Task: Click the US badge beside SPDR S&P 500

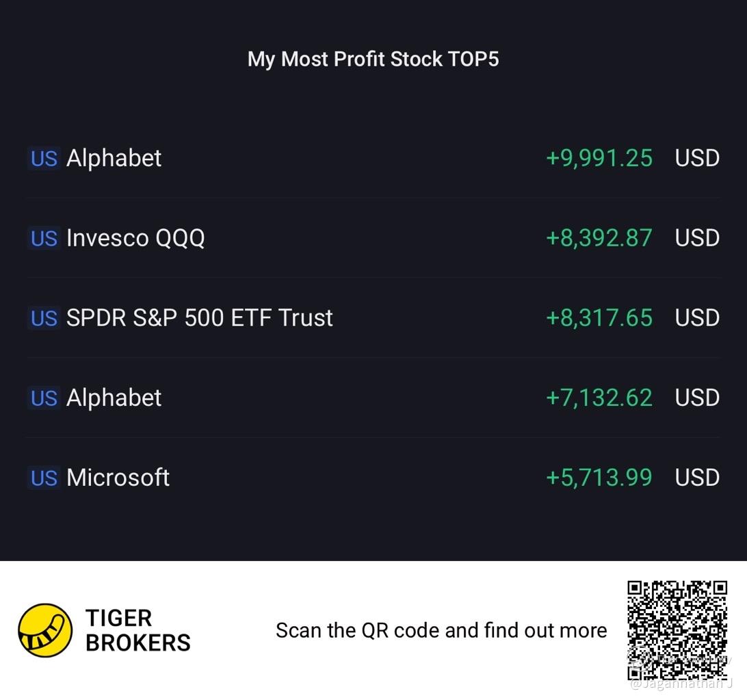Action: [44, 318]
